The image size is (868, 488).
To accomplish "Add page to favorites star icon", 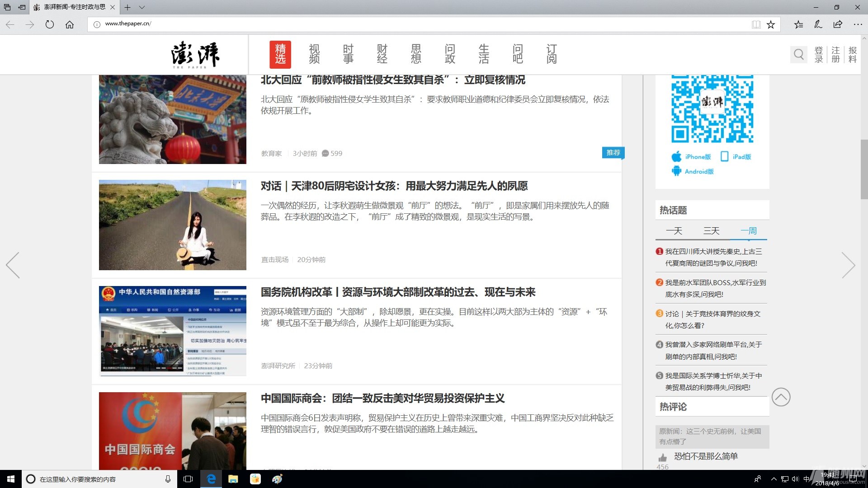I will 771,24.
